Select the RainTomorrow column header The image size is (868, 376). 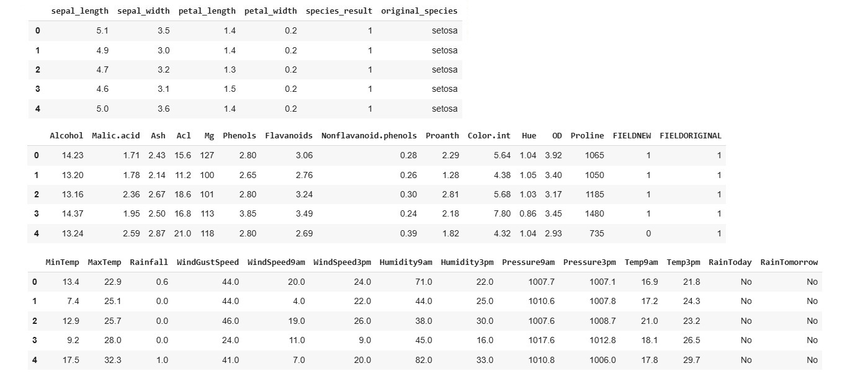(x=789, y=262)
